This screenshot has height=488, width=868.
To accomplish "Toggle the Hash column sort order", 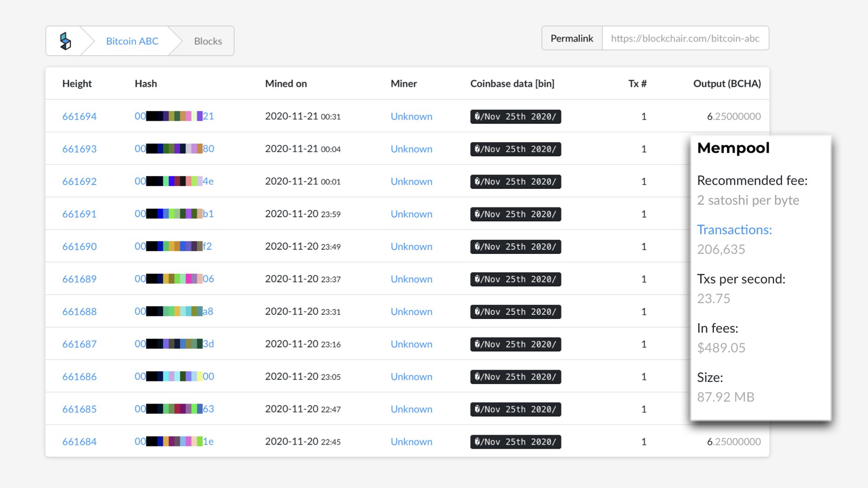I will pyautogui.click(x=145, y=84).
